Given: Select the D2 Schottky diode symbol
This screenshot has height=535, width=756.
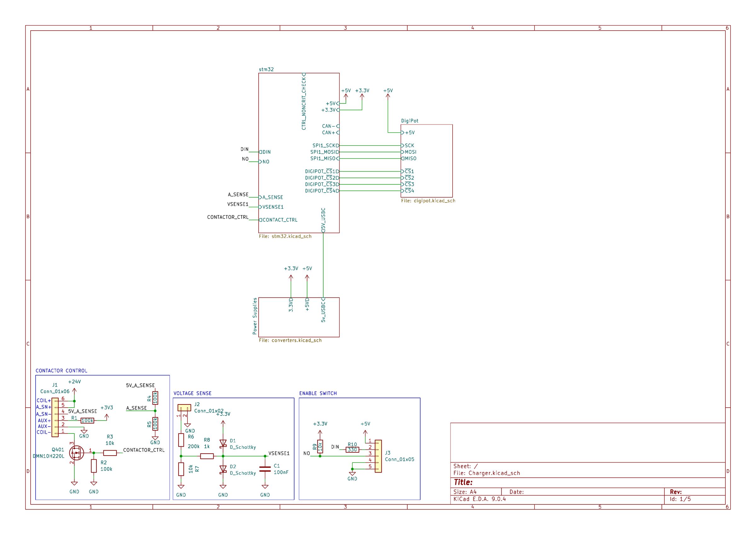Looking at the screenshot, I should click(x=223, y=469).
